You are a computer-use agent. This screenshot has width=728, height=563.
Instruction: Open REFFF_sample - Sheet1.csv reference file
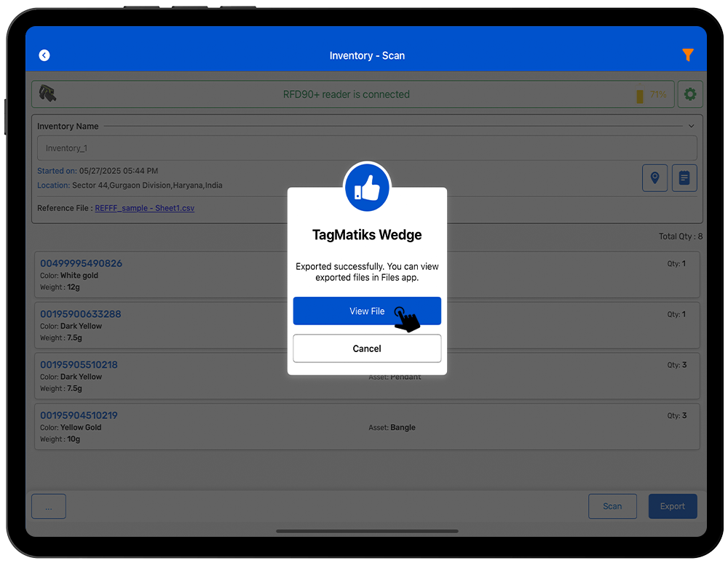144,208
